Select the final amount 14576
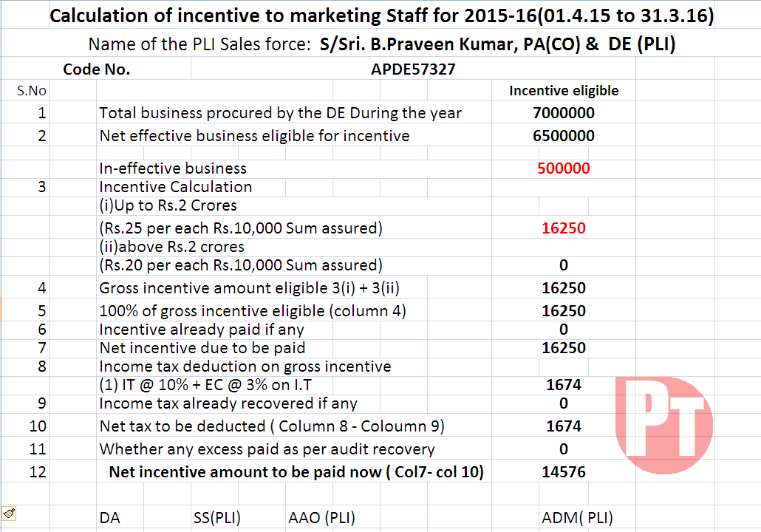 tap(564, 472)
